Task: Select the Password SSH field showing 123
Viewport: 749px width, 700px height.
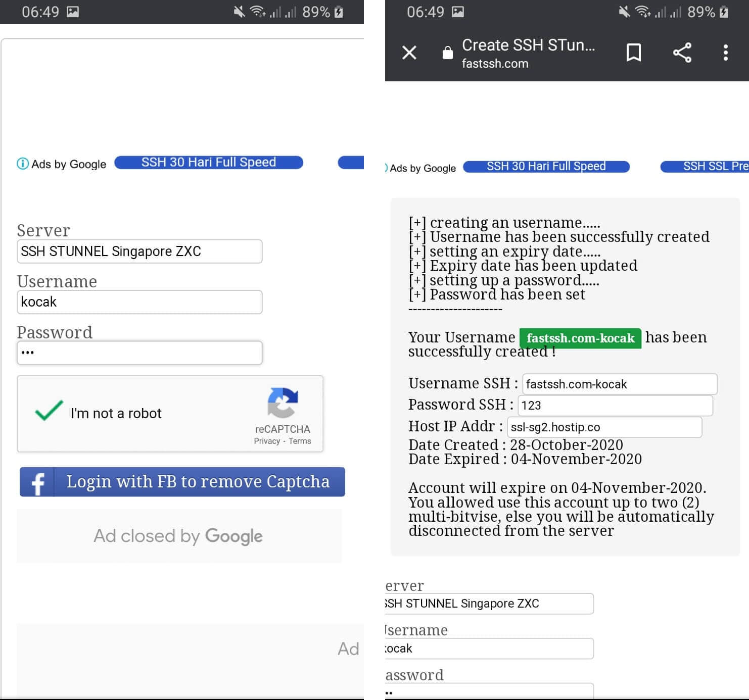Action: click(x=616, y=406)
